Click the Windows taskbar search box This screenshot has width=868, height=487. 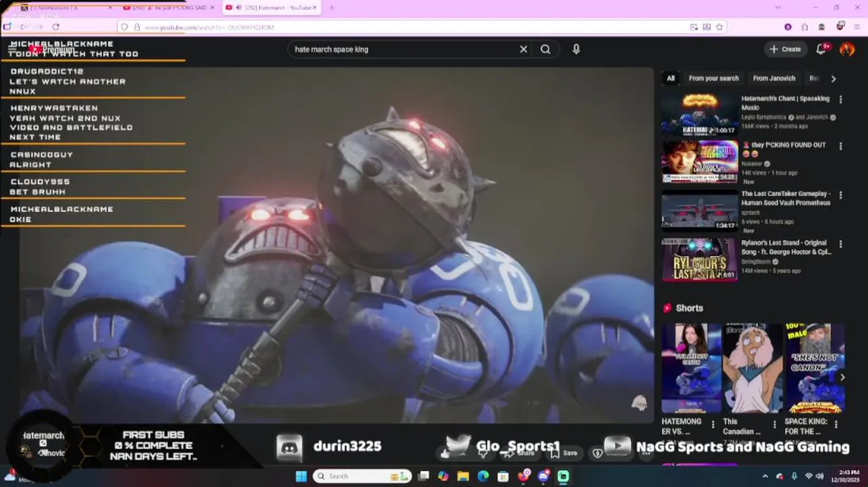tap(362, 476)
